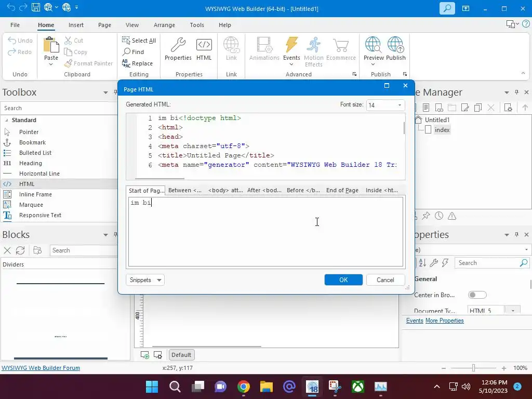This screenshot has width=532, height=399.
Task: Collapse the Standard toolbox category
Action: click(x=6, y=120)
